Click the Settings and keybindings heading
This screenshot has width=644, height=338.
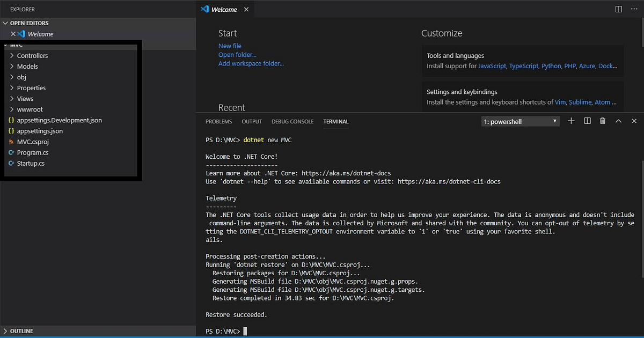(x=462, y=92)
